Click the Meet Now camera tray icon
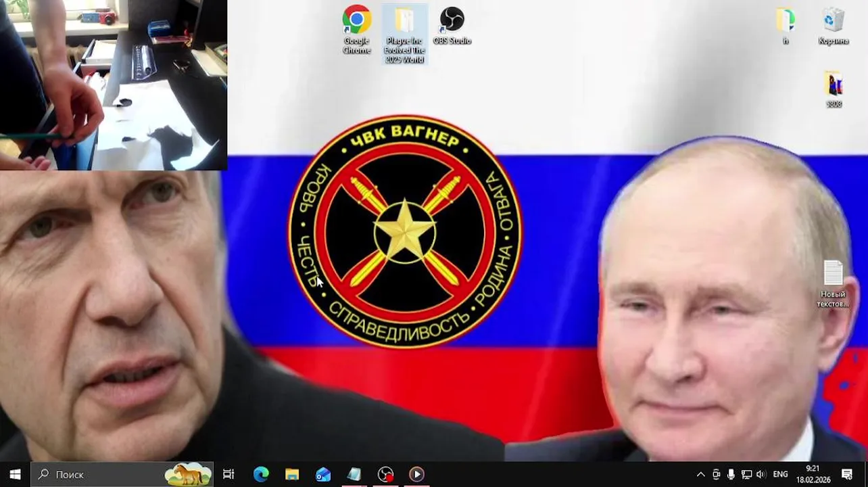Viewport: 868px width, 487px height. pos(716,474)
